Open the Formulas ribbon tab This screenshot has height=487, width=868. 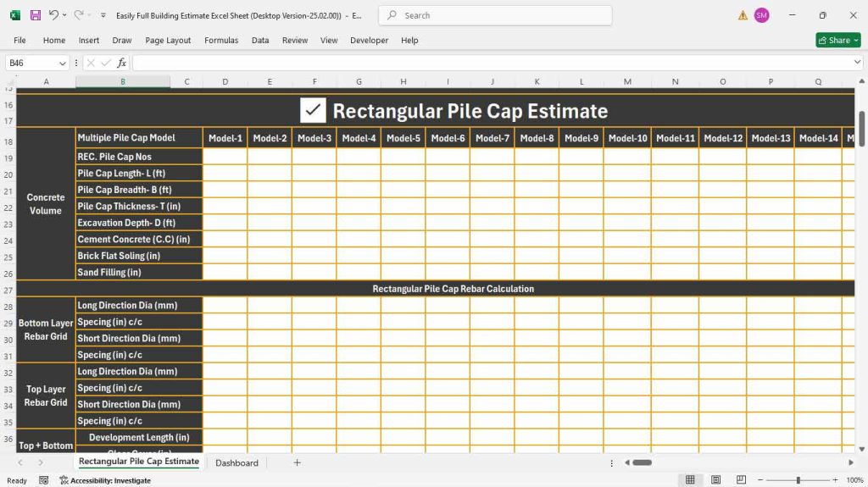[x=221, y=40]
